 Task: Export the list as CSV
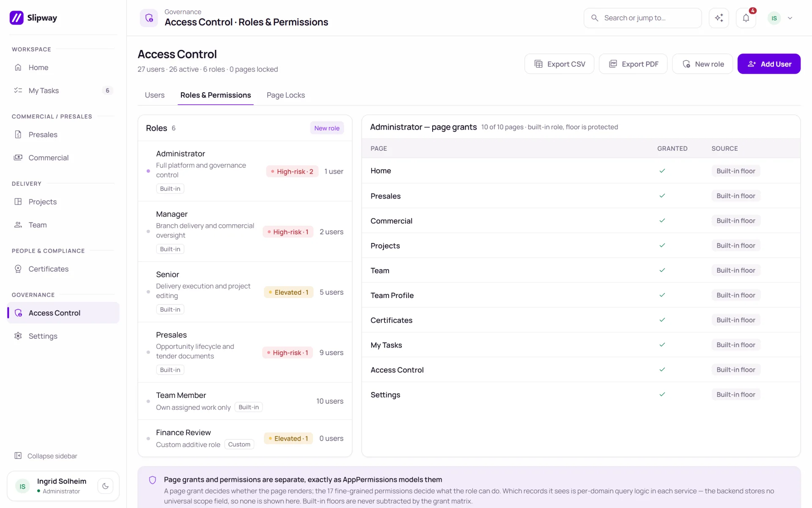pos(559,64)
